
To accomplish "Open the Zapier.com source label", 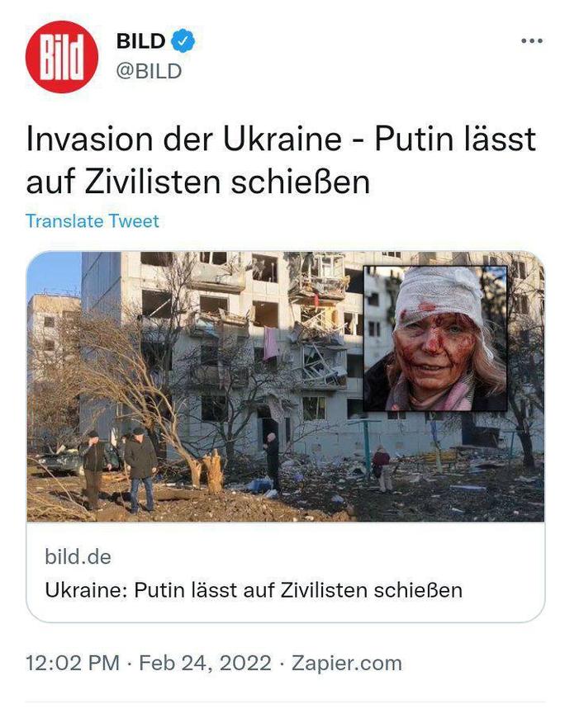I will (347, 663).
